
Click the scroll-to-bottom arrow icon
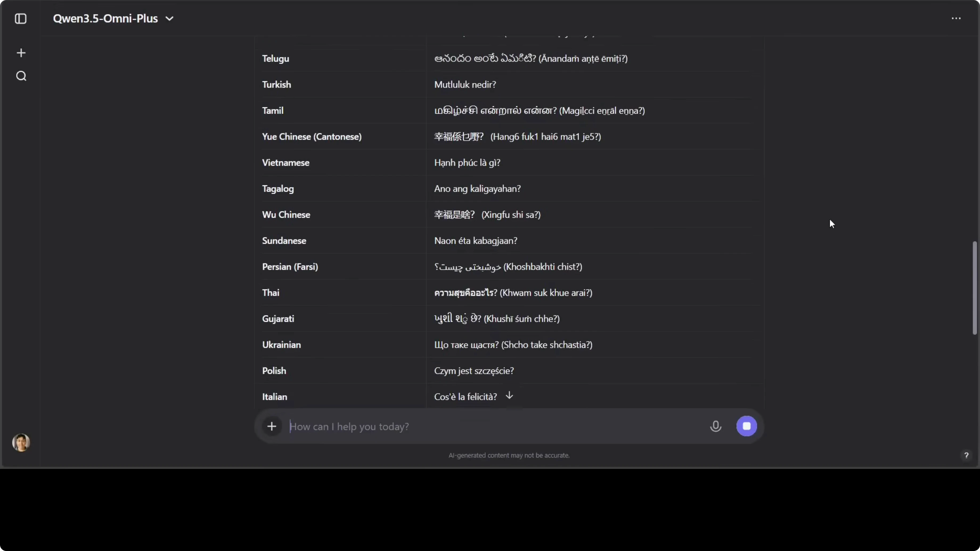click(x=509, y=396)
